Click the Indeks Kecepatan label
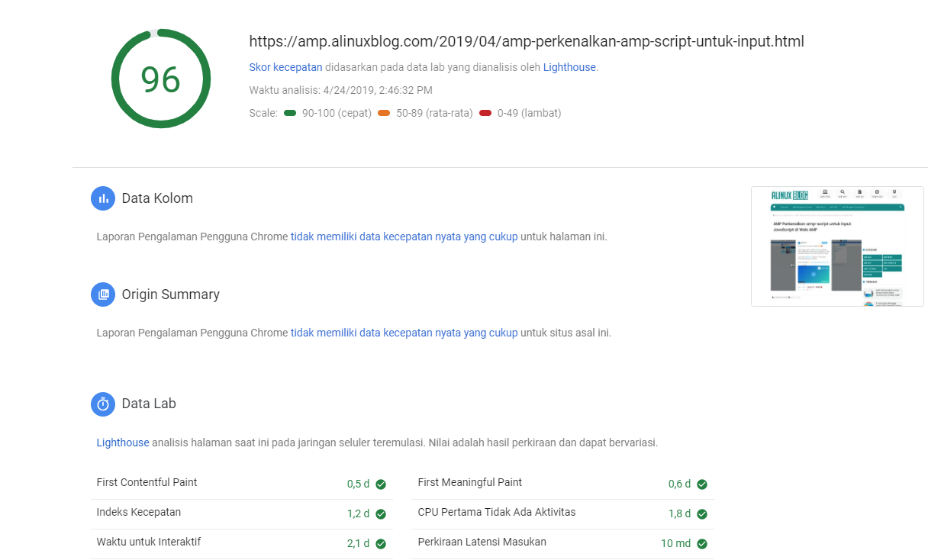 click(x=139, y=512)
